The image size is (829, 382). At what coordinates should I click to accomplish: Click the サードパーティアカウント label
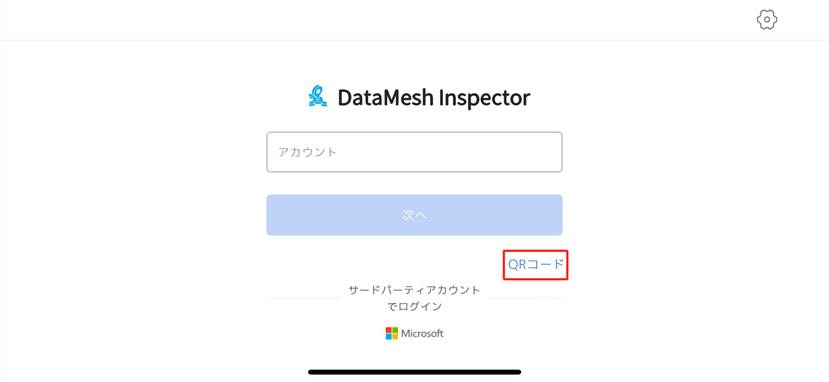pyautogui.click(x=414, y=290)
